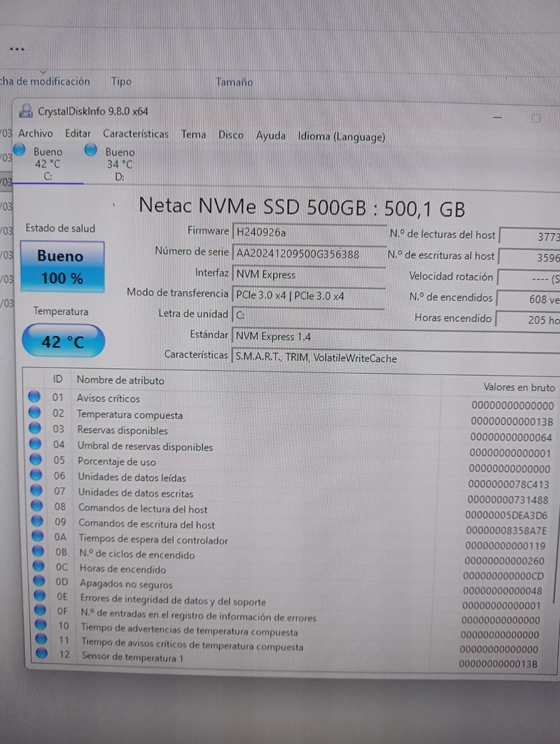Click the Nombre de atributo column header
Viewport: 560px width, 744px height.
pyautogui.click(x=120, y=380)
